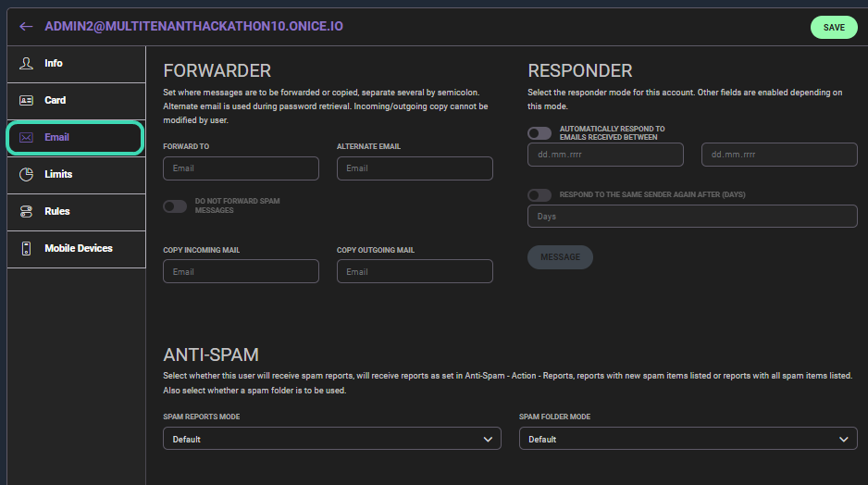Enable automatic responder for received emails
The image size is (868, 485).
(539, 133)
